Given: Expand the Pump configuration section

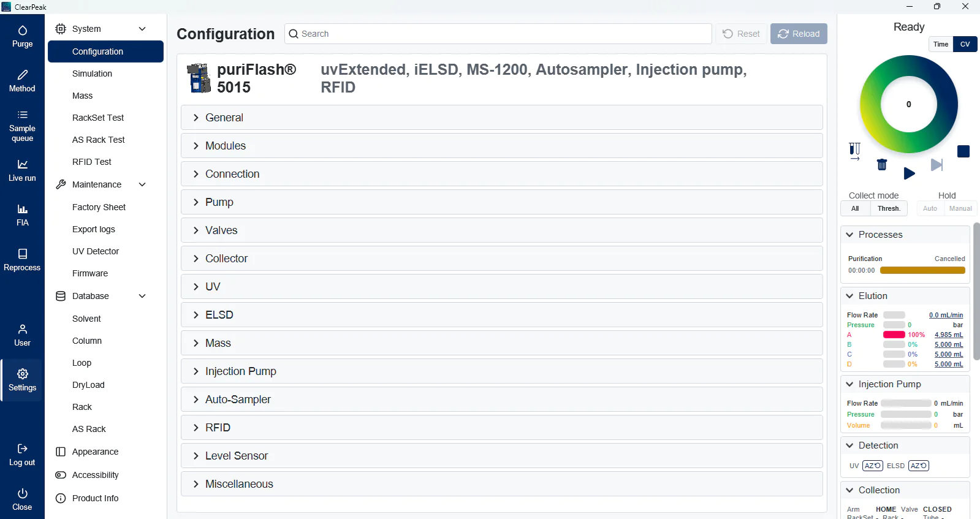Looking at the screenshot, I should (501, 202).
